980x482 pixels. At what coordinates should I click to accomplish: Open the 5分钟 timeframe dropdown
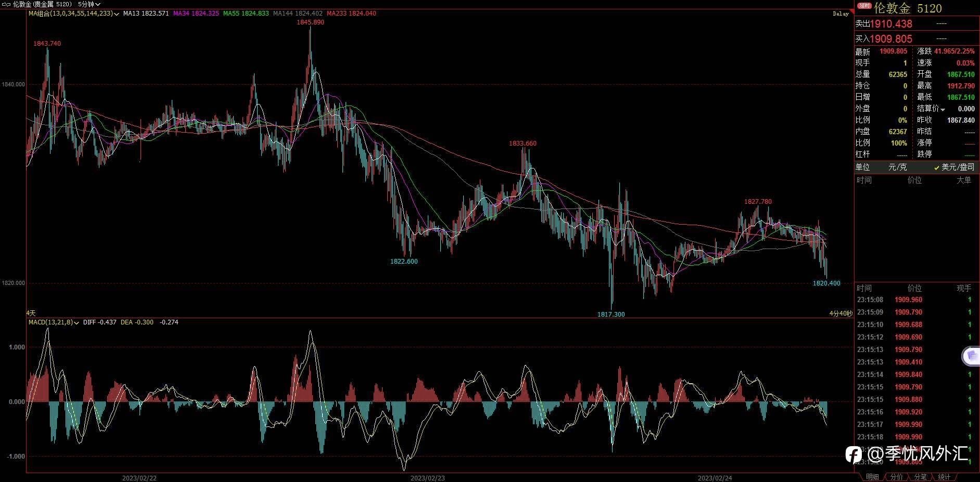(89, 4)
